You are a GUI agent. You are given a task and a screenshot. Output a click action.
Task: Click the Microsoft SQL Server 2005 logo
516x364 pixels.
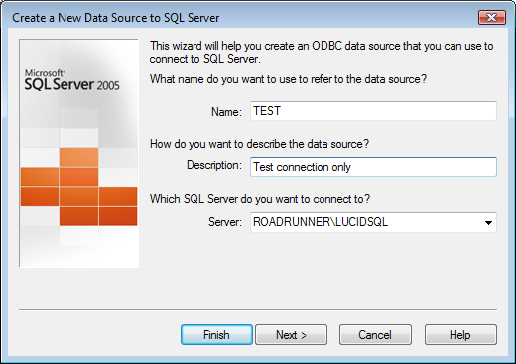pyautogui.click(x=72, y=80)
